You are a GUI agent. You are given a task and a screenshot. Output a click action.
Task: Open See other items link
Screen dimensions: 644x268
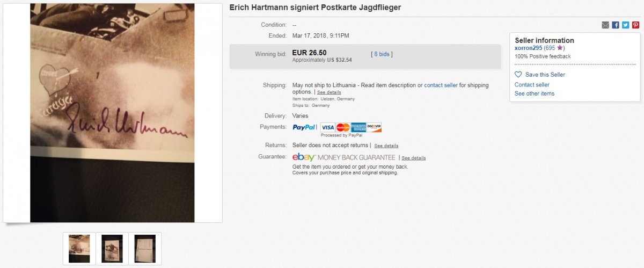click(535, 93)
